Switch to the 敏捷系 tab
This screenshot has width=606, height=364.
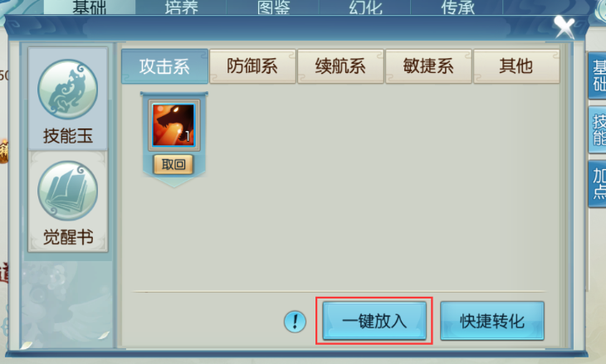(428, 66)
